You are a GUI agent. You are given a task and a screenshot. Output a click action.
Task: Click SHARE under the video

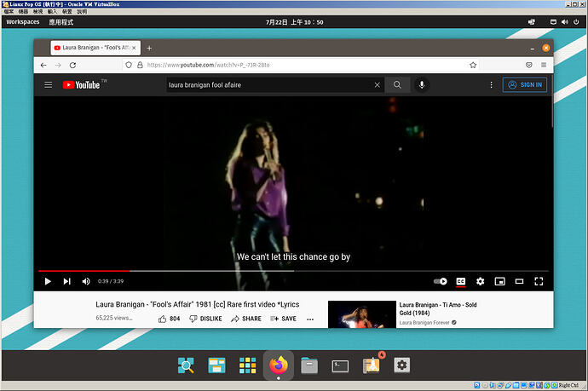[246, 319]
